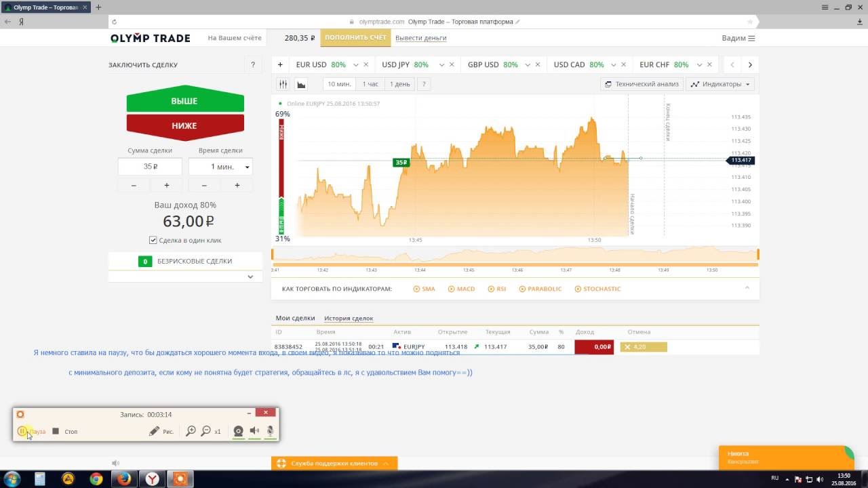Open Firefox from the taskbar

click(x=123, y=479)
